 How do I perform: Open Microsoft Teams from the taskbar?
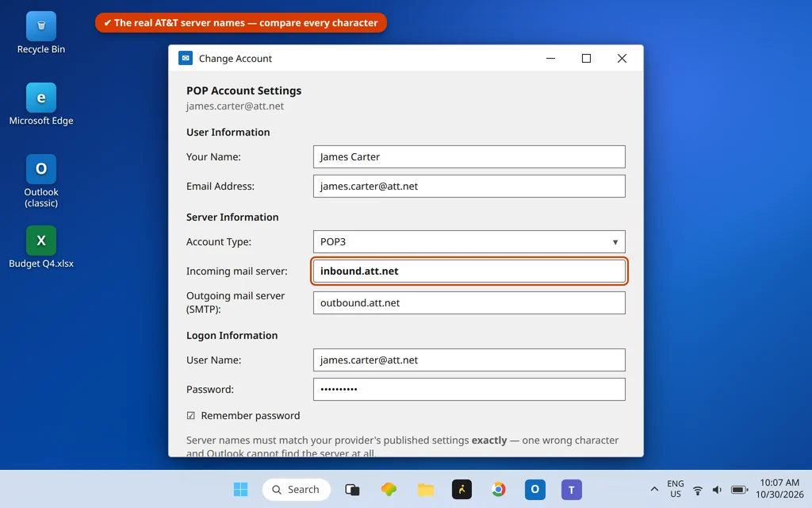571,489
